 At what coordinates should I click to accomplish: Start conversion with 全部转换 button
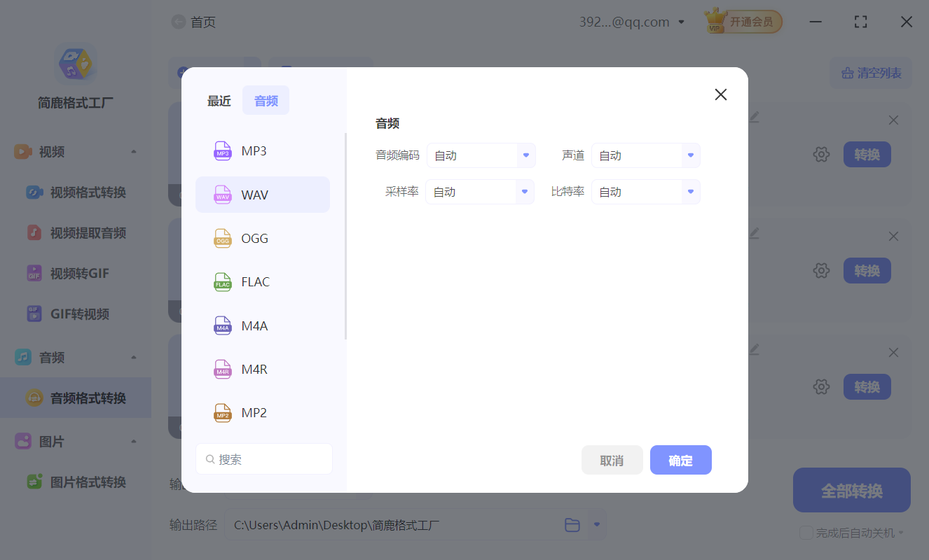tap(851, 490)
